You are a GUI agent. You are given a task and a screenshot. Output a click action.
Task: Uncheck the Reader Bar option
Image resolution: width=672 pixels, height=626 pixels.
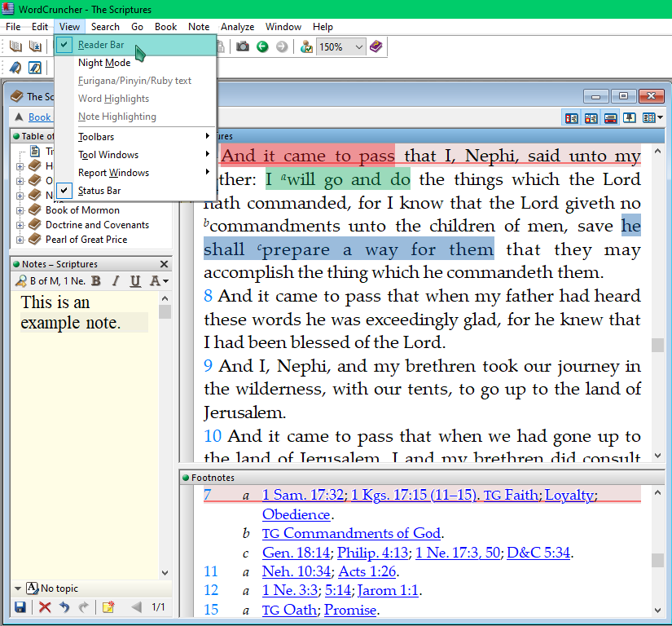click(x=135, y=45)
